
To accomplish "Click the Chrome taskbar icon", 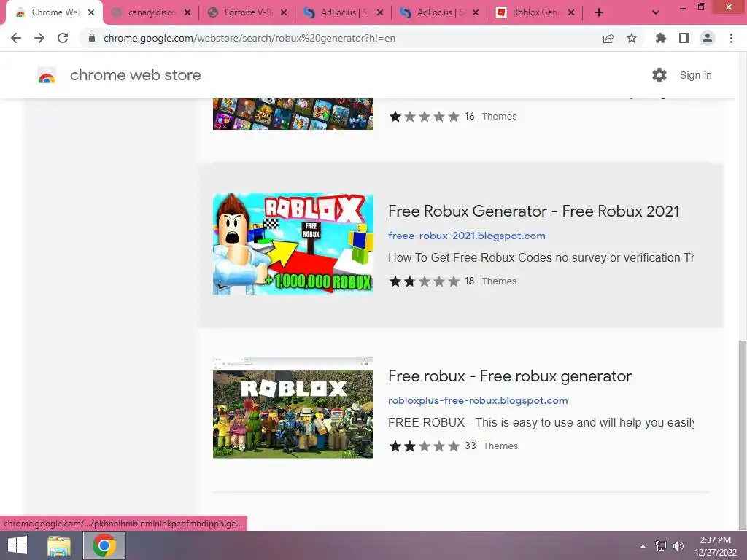I will pyautogui.click(x=104, y=545).
